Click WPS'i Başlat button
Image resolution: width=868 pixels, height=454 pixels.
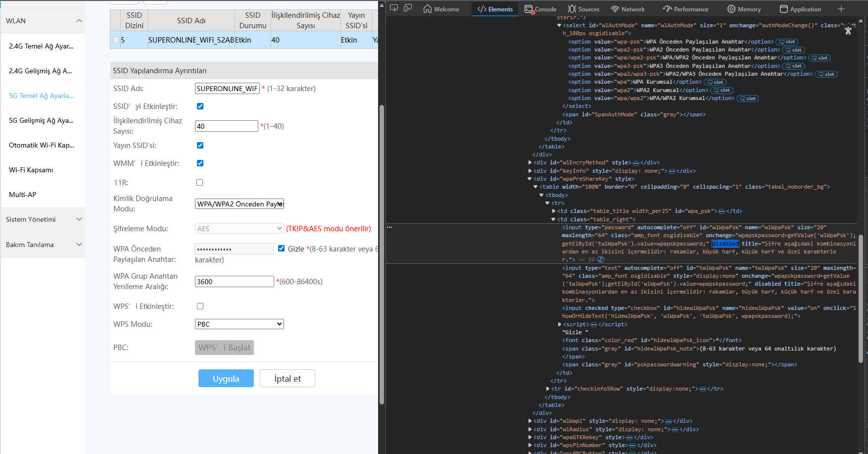[224, 348]
